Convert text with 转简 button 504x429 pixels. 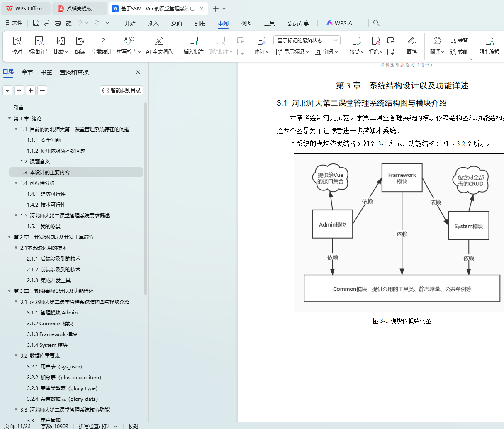[459, 52]
